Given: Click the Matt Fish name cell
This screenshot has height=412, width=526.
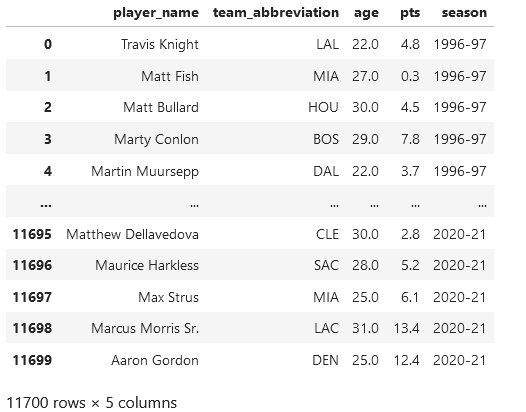Looking at the screenshot, I should click(170, 76).
